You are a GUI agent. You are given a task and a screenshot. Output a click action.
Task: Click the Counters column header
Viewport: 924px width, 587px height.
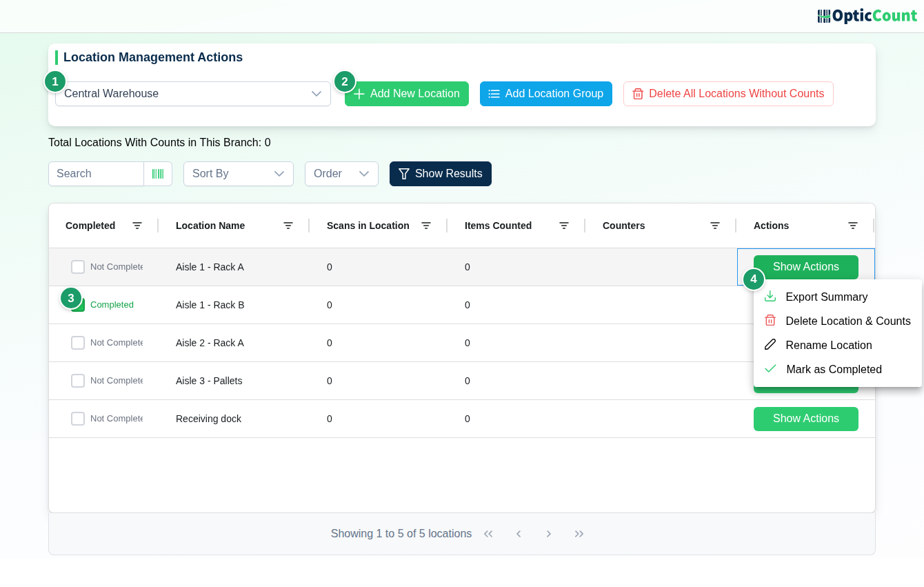tap(624, 226)
